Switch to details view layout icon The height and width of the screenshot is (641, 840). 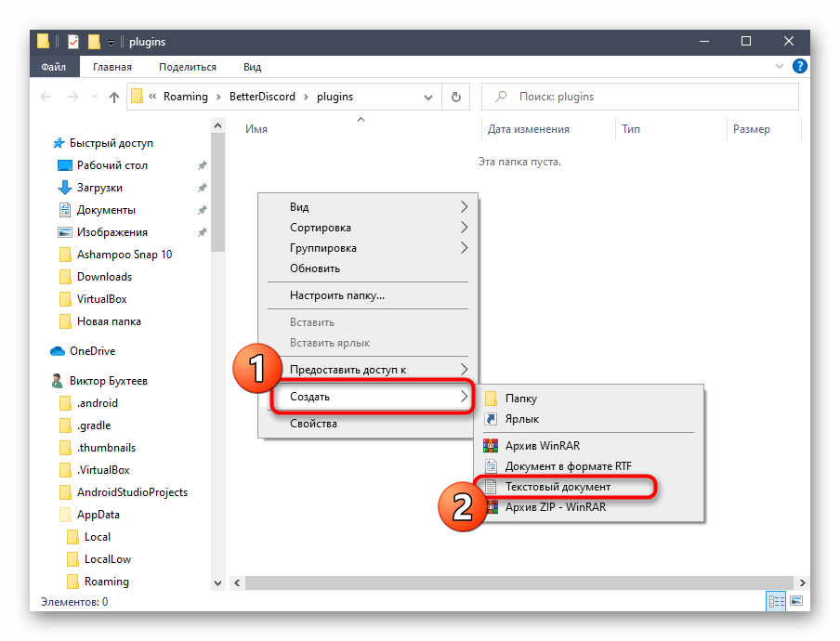(776, 601)
